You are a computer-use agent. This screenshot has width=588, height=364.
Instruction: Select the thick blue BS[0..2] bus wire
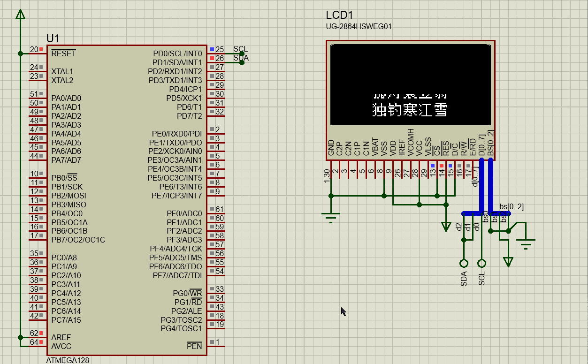click(491, 186)
